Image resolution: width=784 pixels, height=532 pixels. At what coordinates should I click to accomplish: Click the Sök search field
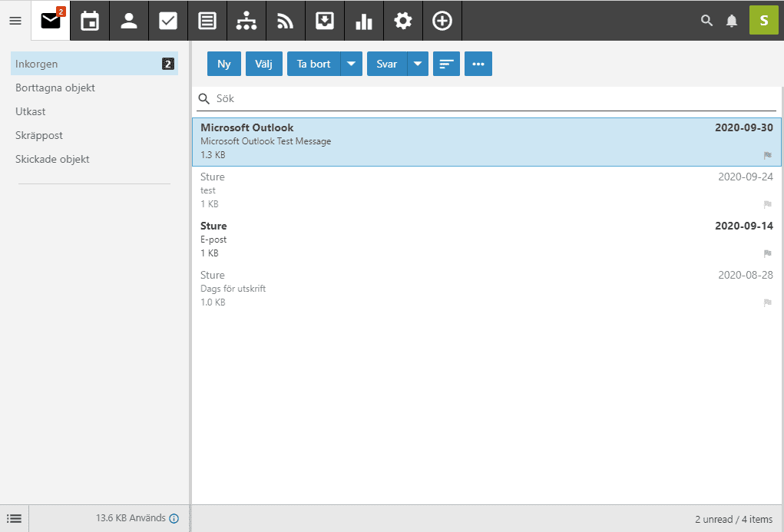pos(491,99)
